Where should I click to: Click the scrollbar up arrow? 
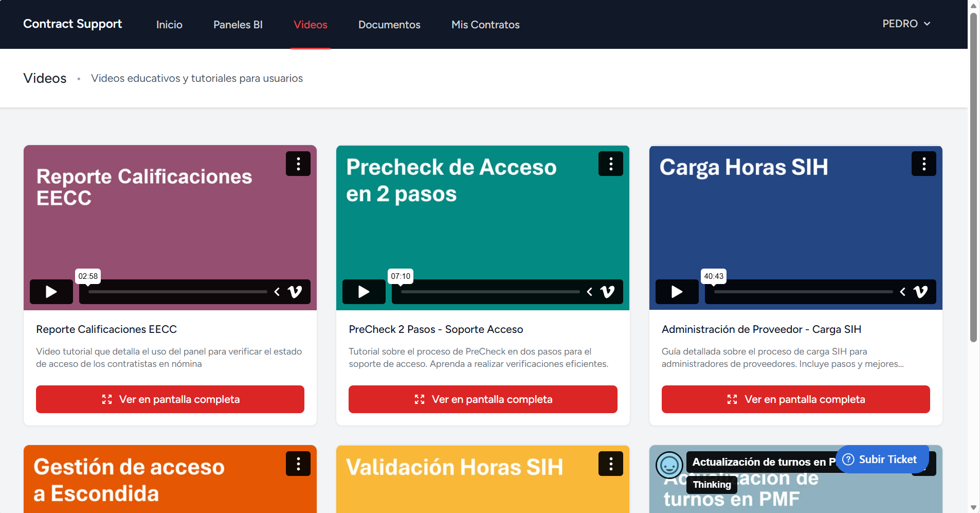[x=973, y=6]
